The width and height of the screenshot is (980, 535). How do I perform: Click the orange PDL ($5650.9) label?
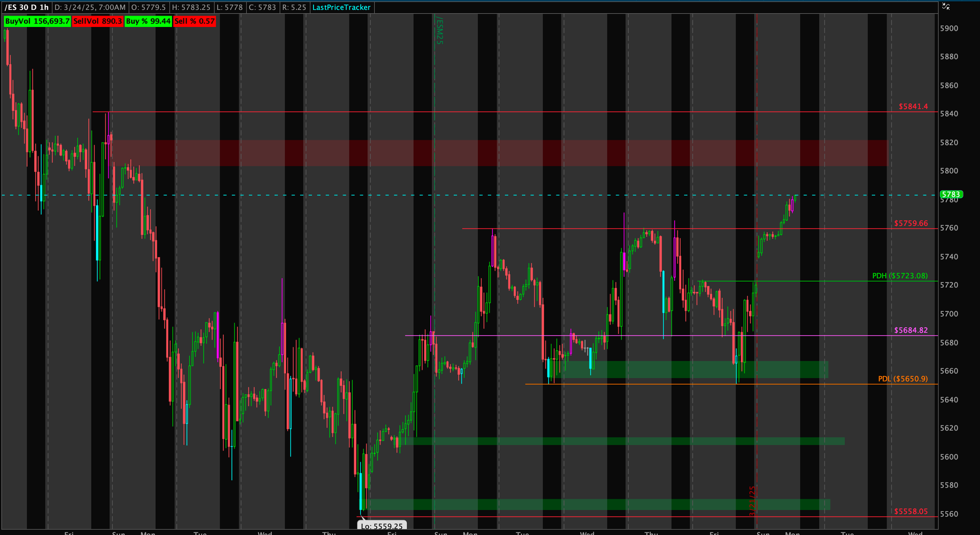click(903, 379)
